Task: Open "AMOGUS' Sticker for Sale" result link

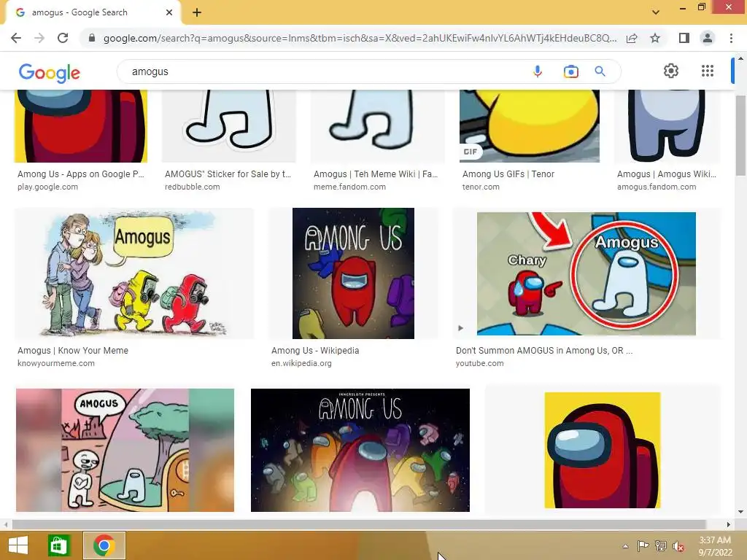Action: 228,174
